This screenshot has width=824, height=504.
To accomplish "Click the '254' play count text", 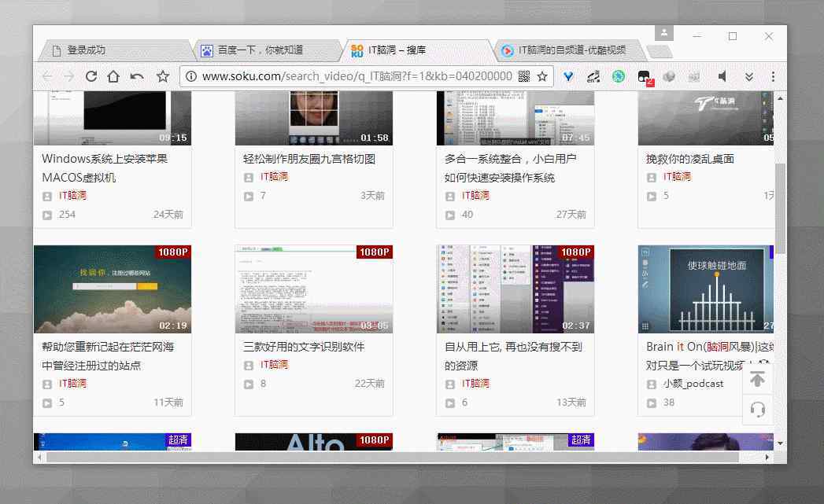I will pos(67,215).
